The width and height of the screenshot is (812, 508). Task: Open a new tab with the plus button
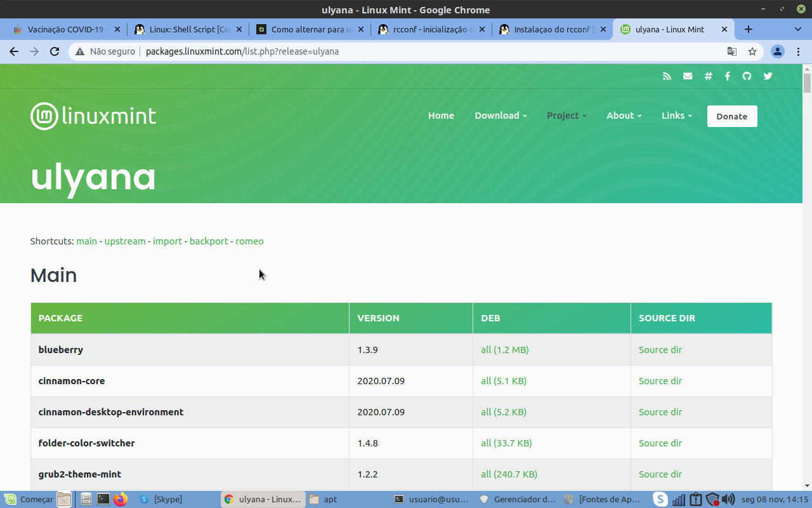[749, 29]
